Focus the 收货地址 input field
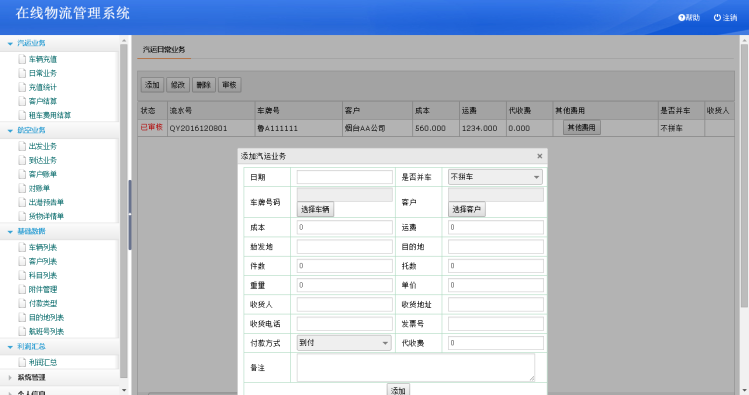749x395 pixels. tap(495, 304)
